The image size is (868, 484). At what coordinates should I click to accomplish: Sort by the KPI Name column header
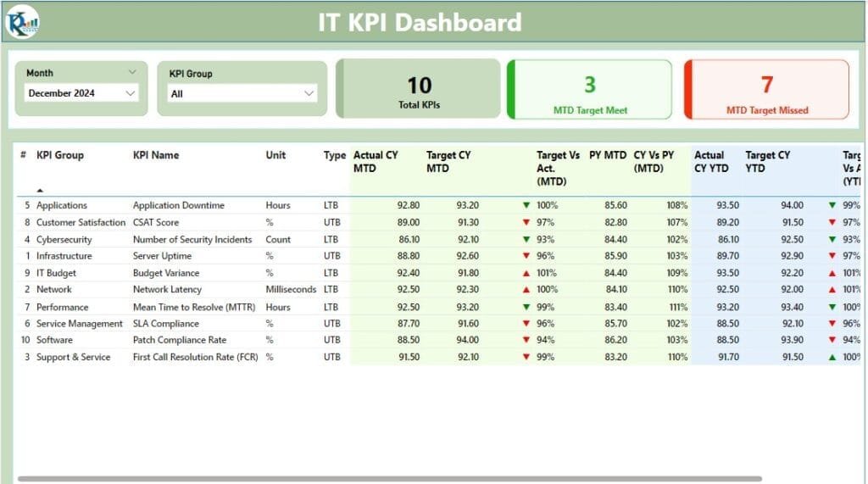coord(156,155)
